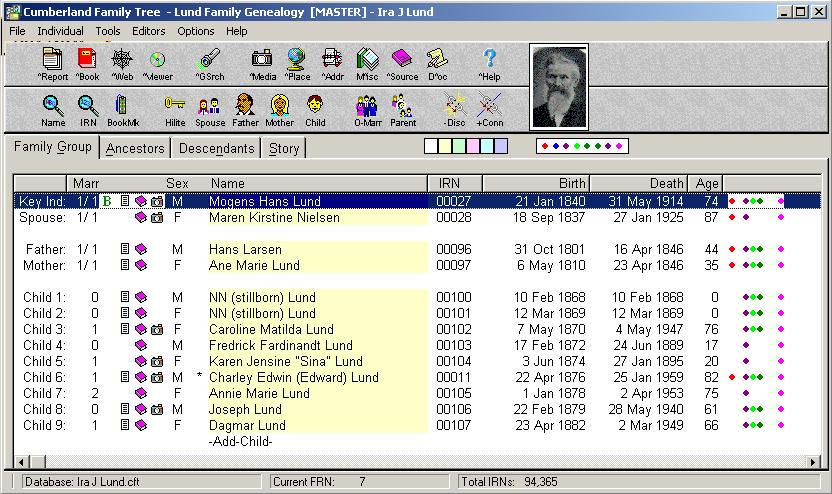Image resolution: width=832 pixels, height=494 pixels.
Task: Click the Source book icon
Action: [402, 63]
